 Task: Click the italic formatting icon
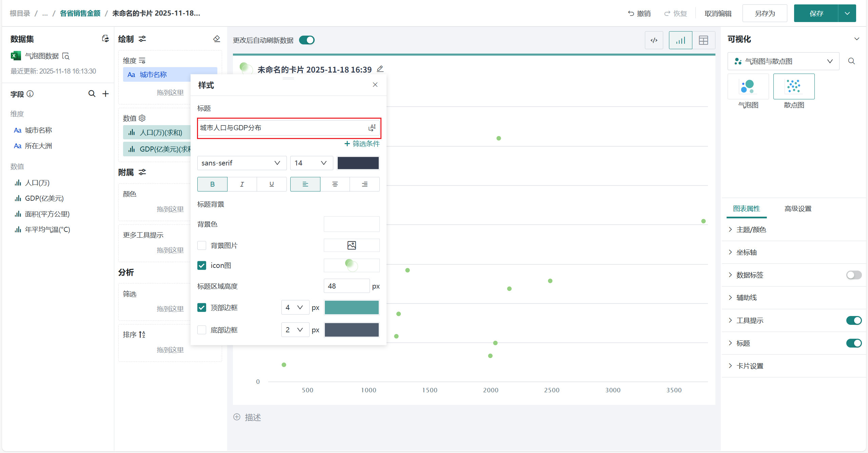(x=242, y=184)
